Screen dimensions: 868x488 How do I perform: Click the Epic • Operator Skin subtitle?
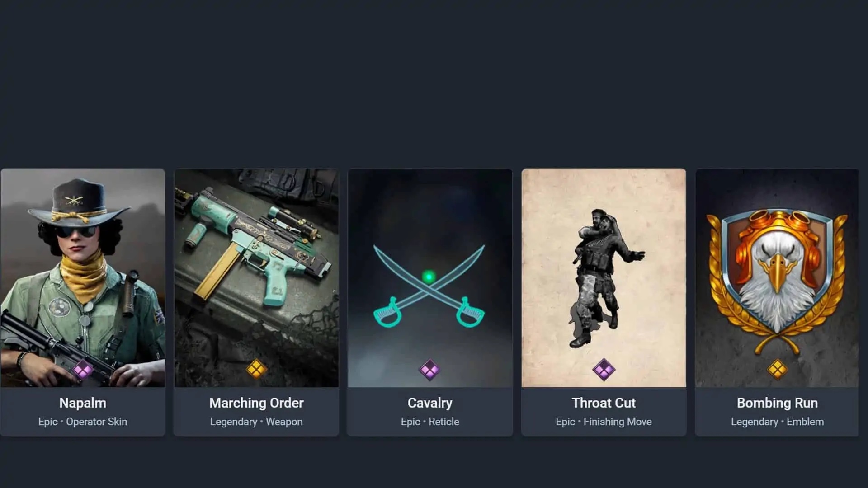(83, 422)
